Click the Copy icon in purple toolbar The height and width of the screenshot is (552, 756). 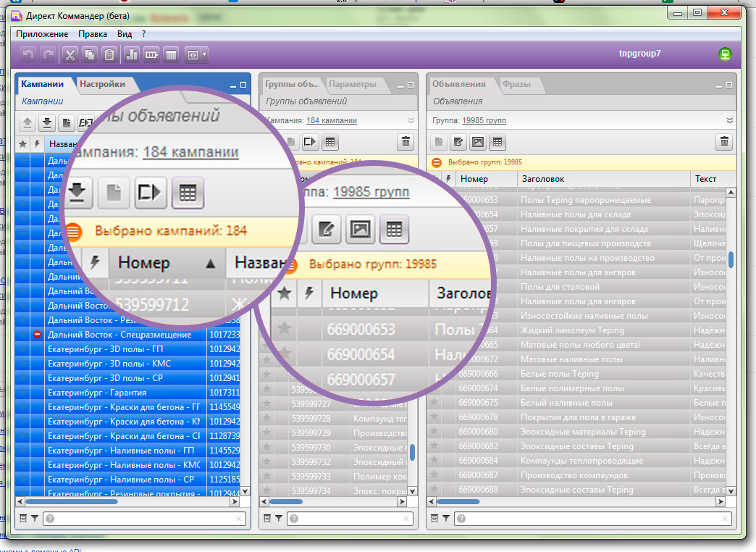pos(90,54)
